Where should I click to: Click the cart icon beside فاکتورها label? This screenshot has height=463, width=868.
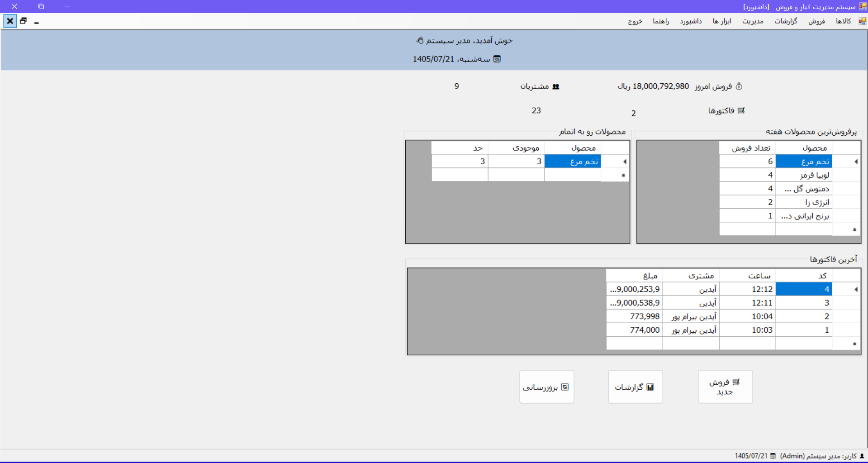pos(741,110)
